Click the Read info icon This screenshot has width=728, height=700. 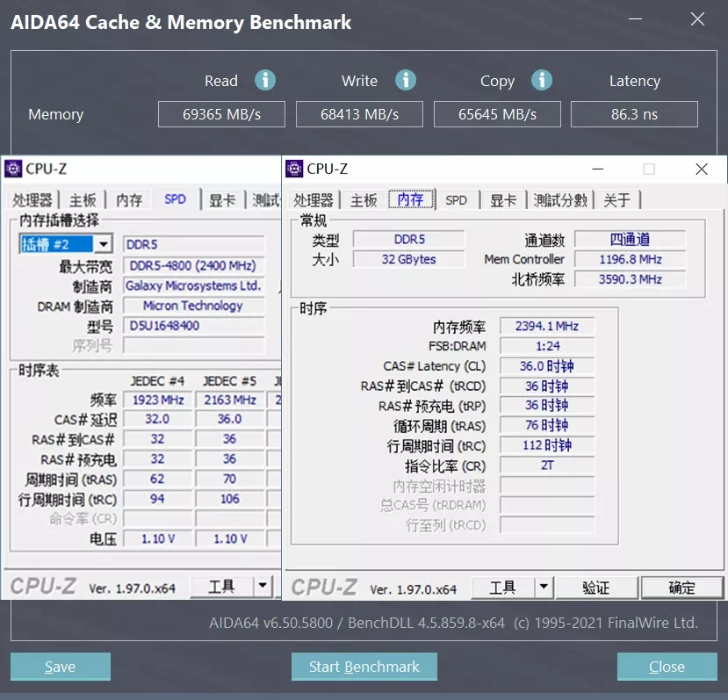[x=266, y=80]
